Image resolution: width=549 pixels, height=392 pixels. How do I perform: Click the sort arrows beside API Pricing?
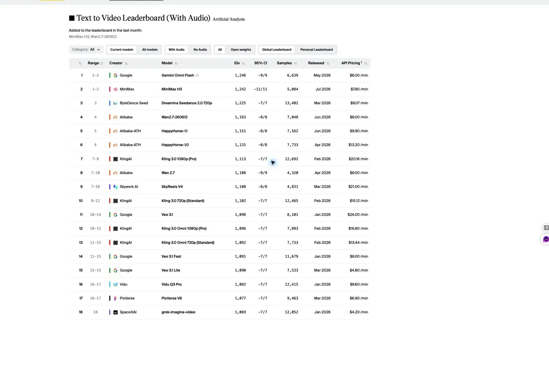tap(365, 63)
